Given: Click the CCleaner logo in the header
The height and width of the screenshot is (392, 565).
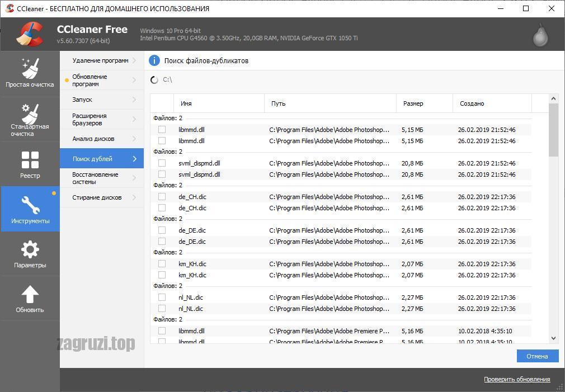Looking at the screenshot, I should [x=30, y=34].
